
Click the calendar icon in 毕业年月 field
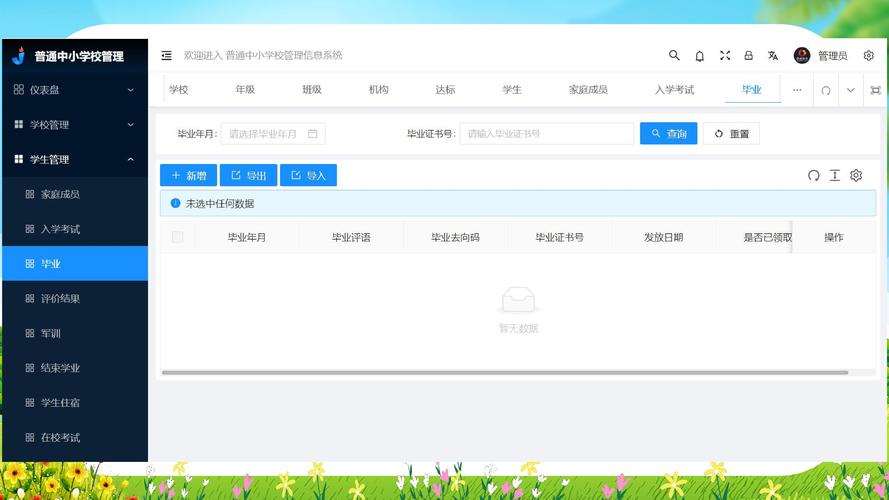[312, 134]
